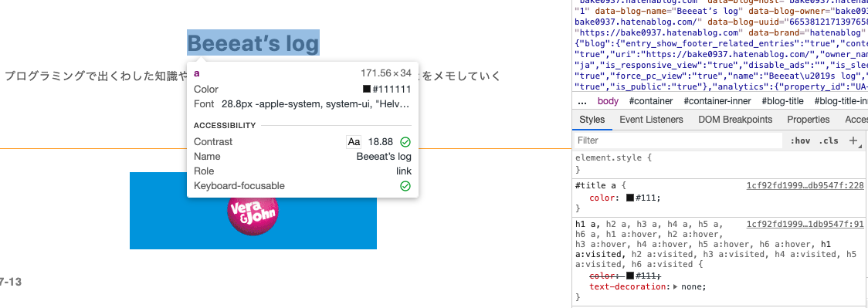The width and height of the screenshot is (868, 308).
Task: Toggle the :hov element state panel
Action: tap(801, 141)
